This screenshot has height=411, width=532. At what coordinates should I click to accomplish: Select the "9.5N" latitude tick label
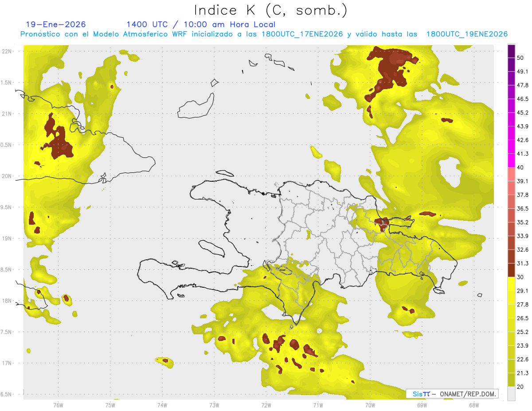click(x=6, y=207)
